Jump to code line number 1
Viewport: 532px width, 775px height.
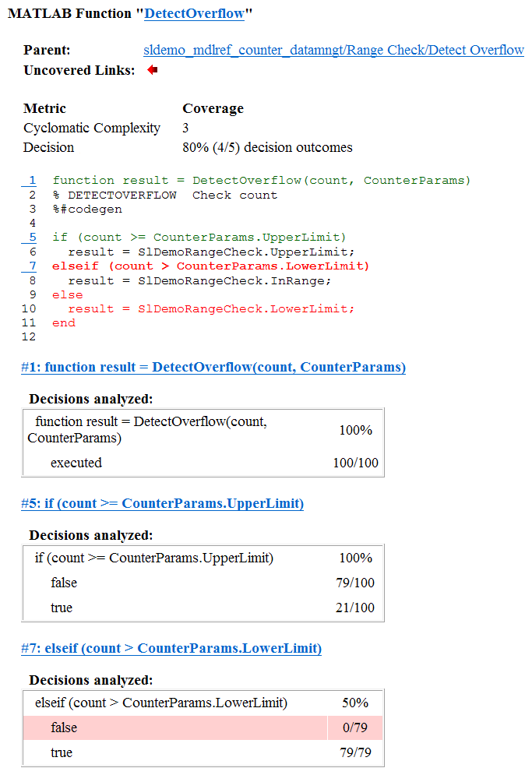(32, 180)
